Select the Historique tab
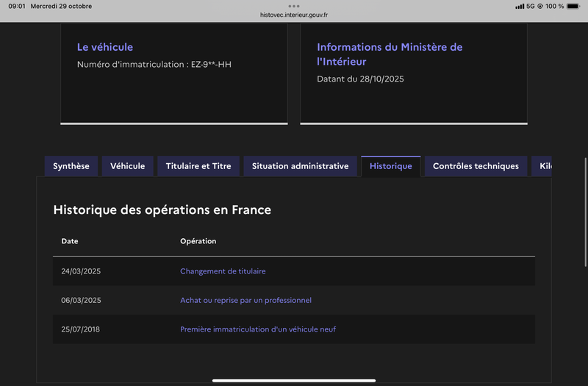Viewport: 588px width, 386px height. pos(390,166)
